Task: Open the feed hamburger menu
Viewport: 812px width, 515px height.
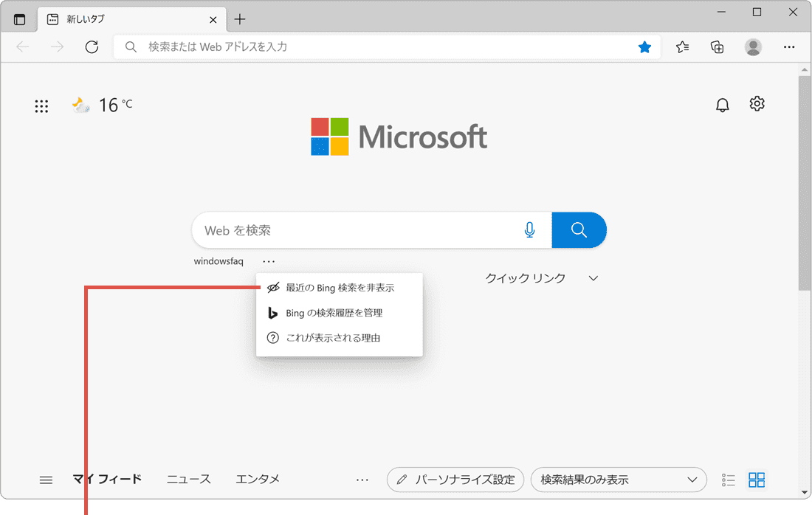Action: click(46, 480)
